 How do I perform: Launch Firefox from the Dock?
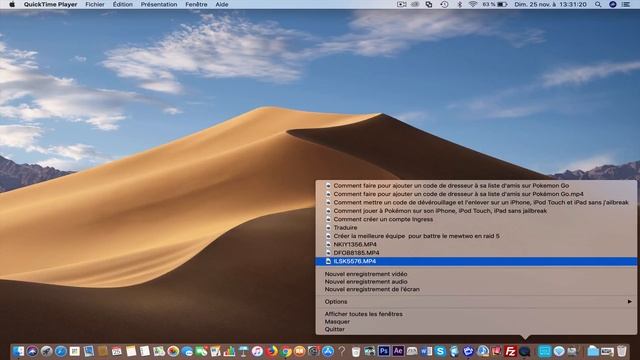click(x=271, y=351)
